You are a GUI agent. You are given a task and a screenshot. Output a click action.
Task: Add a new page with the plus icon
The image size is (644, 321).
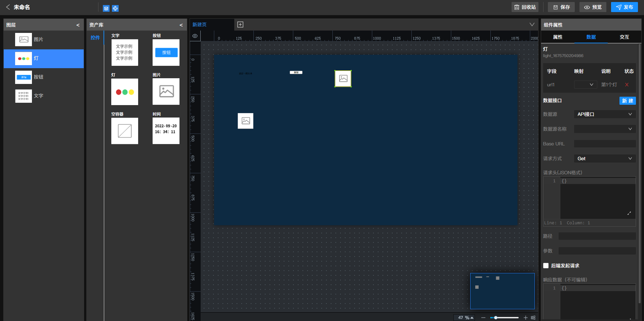[x=240, y=25]
